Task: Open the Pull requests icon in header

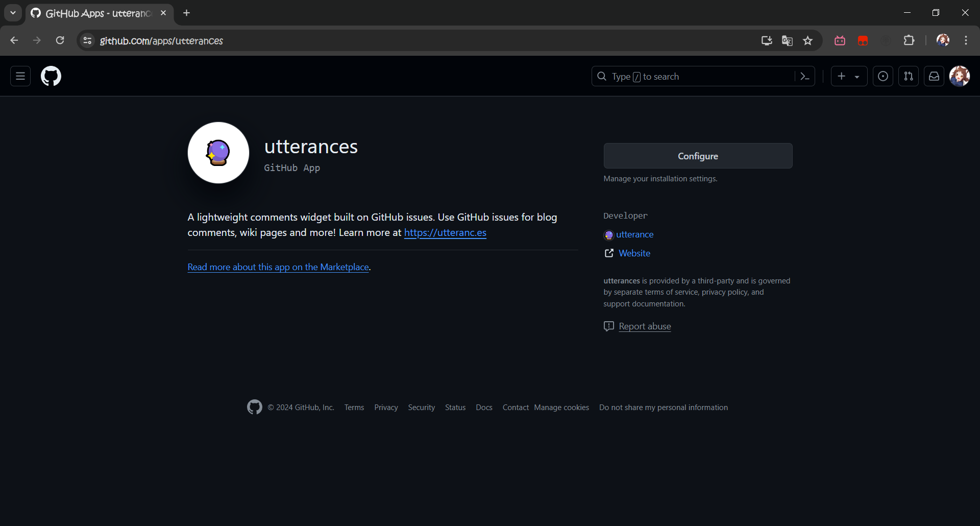Action: point(908,76)
